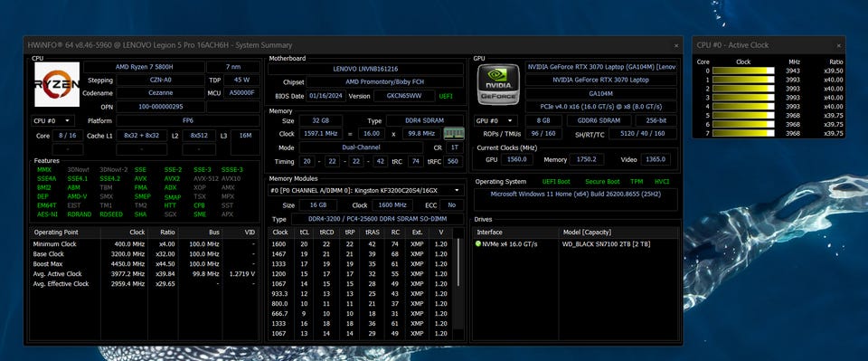Click the 01/16/2024 BIOS date field
The height and width of the screenshot is (361, 868).
326,96
